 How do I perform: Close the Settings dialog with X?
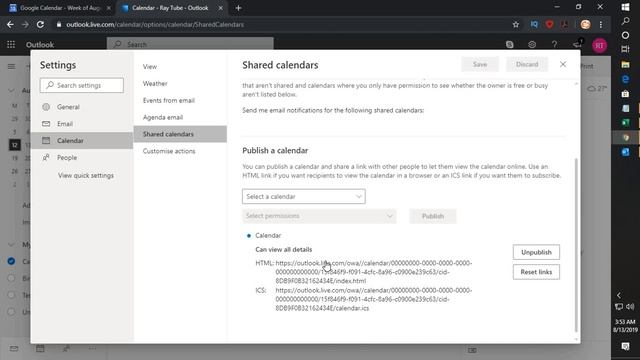pos(563,64)
